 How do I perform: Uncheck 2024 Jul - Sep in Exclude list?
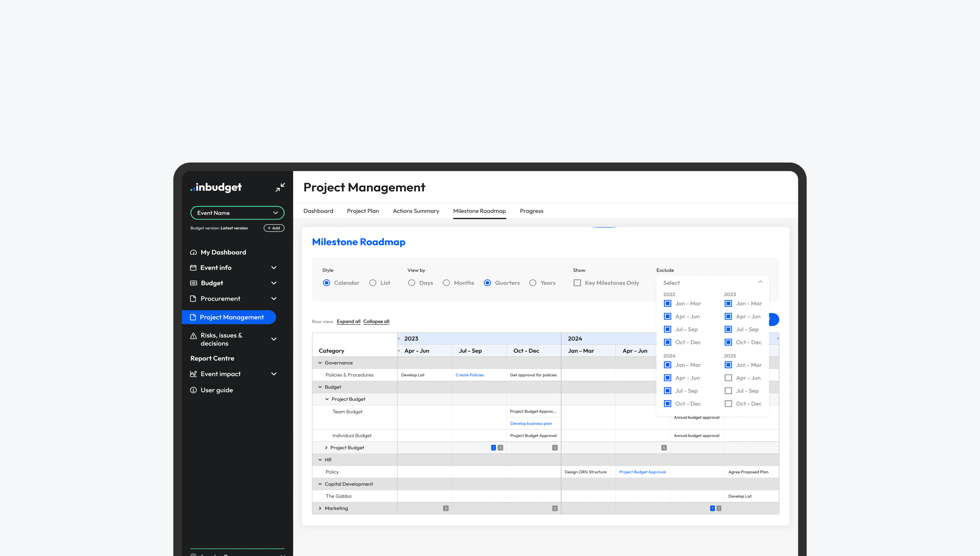[667, 391]
